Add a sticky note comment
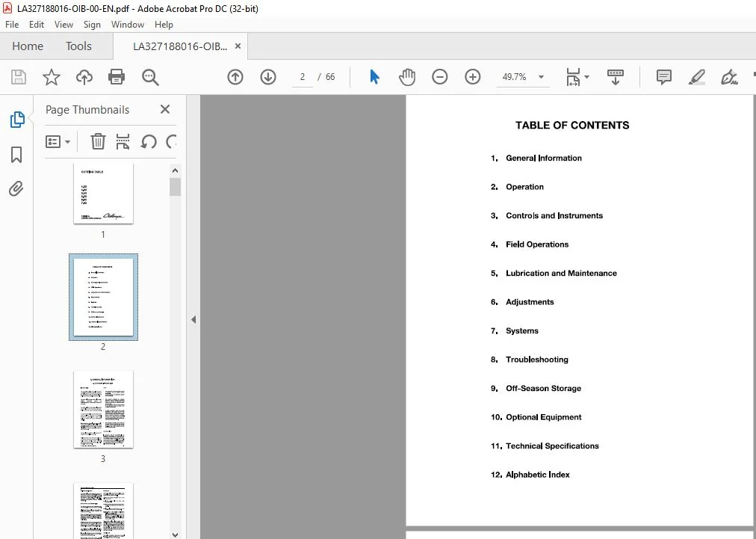Image resolution: width=756 pixels, height=539 pixels. coord(664,77)
